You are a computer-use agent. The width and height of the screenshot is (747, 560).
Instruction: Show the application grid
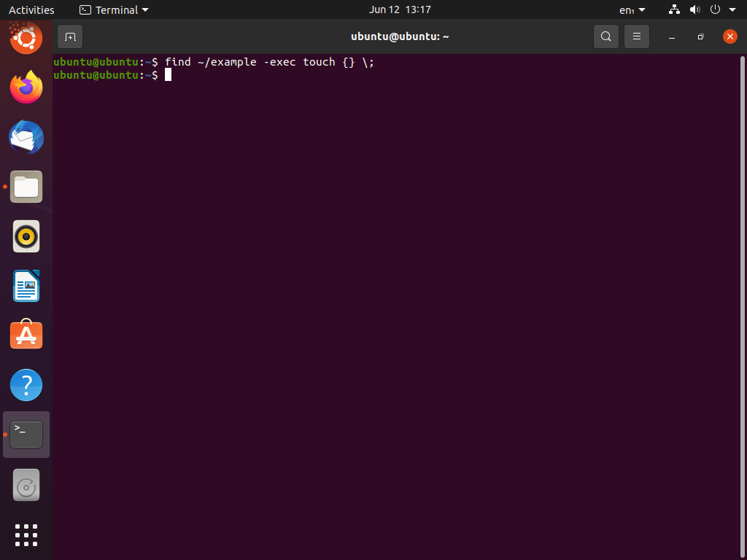[26, 534]
